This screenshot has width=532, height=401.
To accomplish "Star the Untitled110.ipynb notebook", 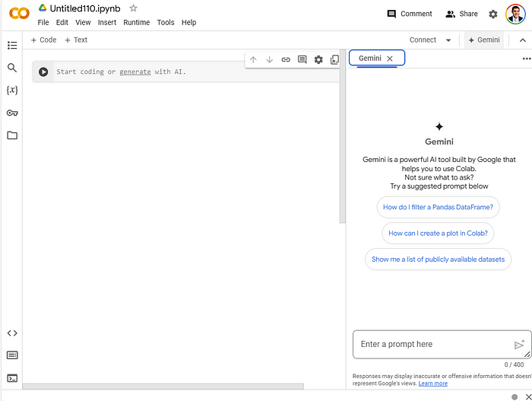I will point(133,8).
